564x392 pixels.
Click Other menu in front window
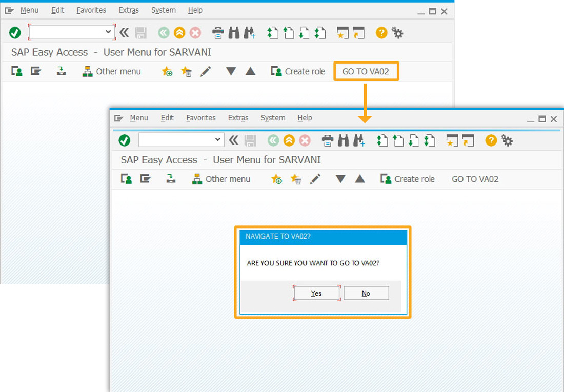[221, 179]
